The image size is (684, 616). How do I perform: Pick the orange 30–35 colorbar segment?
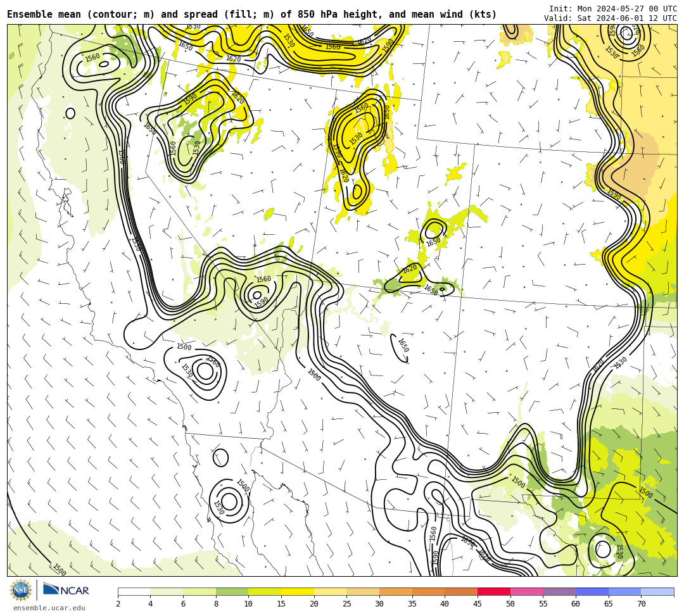[396, 591]
